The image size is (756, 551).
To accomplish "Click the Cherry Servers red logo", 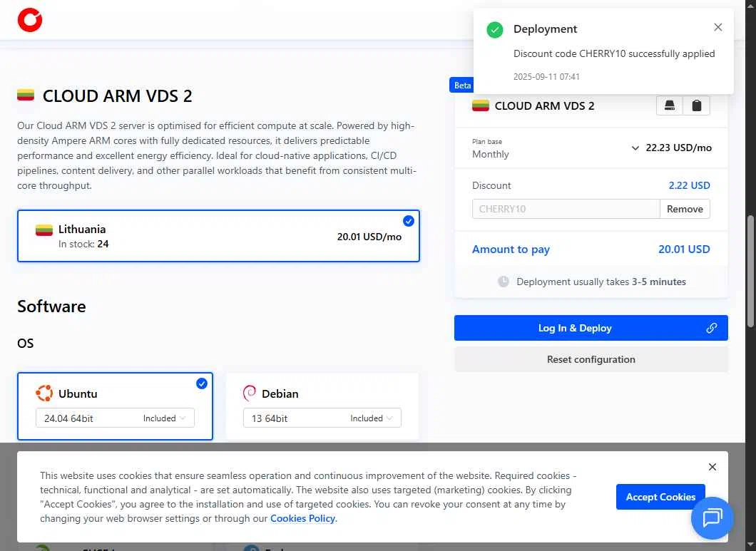I will click(x=30, y=20).
